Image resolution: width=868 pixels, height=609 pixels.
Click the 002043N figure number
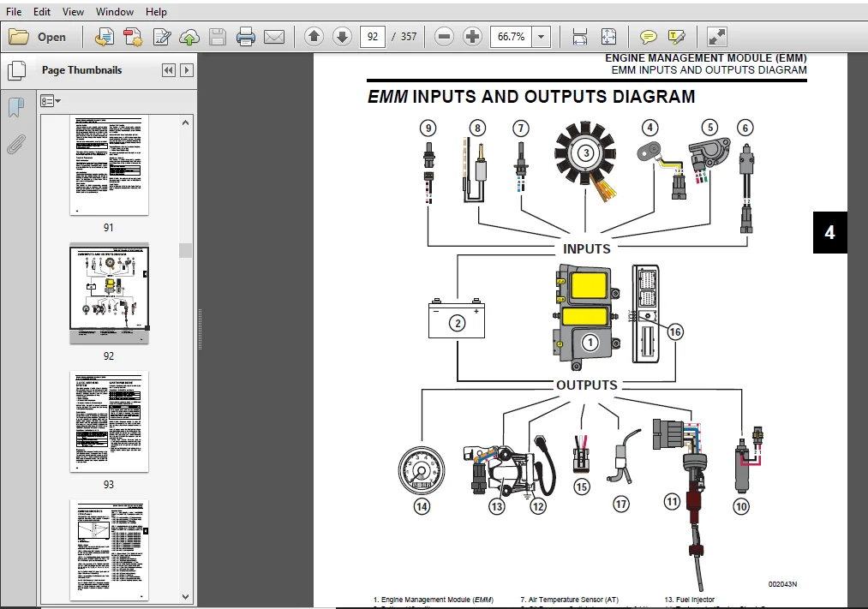click(782, 584)
